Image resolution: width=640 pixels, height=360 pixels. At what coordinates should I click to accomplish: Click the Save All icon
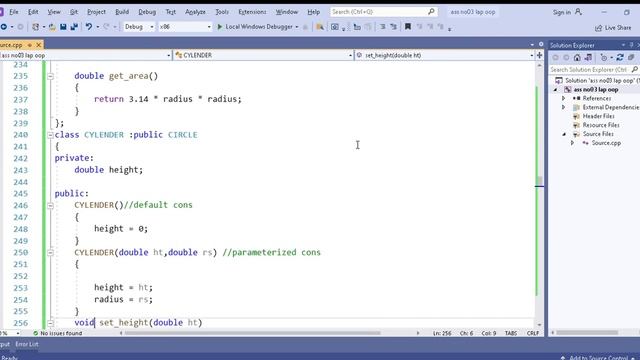[x=74, y=27]
